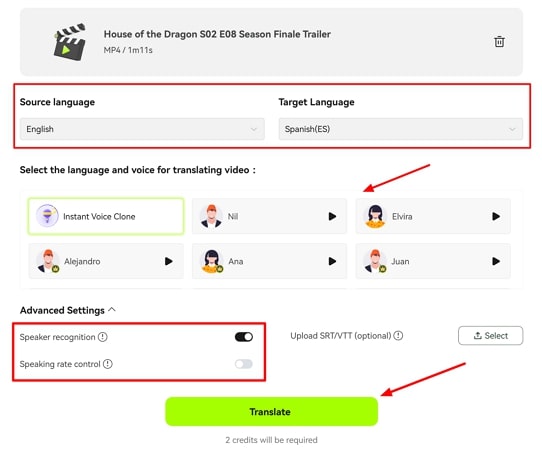This screenshot has height=450, width=542.
Task: Click Nil's avatar picture
Action: click(211, 216)
